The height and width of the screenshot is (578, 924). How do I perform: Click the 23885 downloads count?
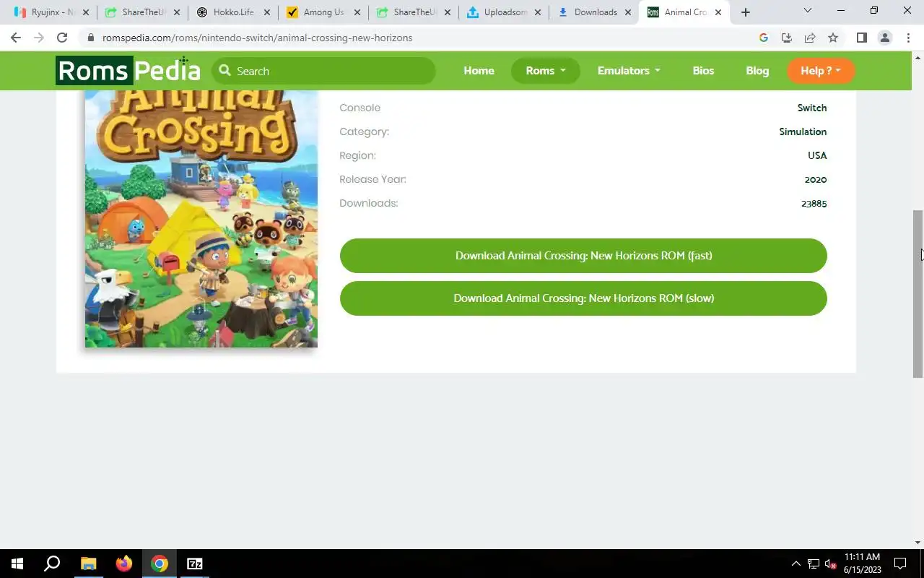(814, 203)
